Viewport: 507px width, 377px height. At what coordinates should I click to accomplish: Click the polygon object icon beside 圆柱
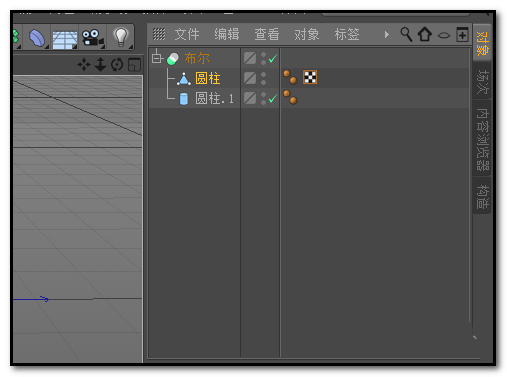pyautogui.click(x=184, y=79)
